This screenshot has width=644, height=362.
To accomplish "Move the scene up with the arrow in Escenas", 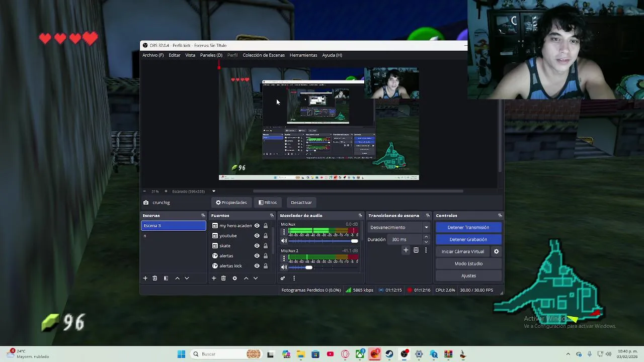I will point(177,278).
